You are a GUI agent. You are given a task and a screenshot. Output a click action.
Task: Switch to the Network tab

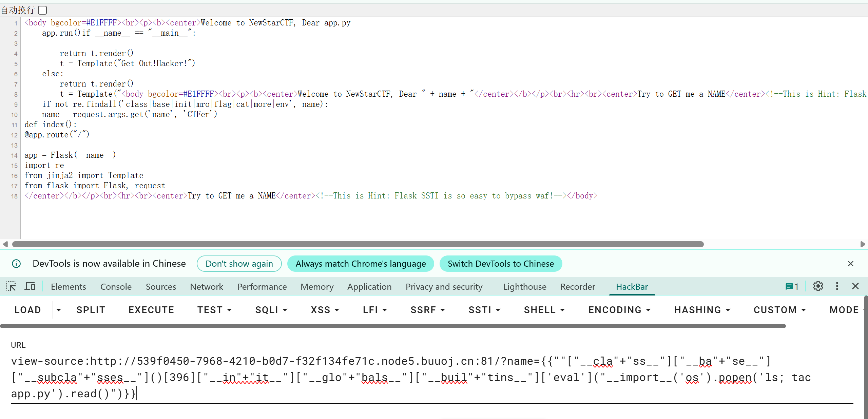(206, 287)
